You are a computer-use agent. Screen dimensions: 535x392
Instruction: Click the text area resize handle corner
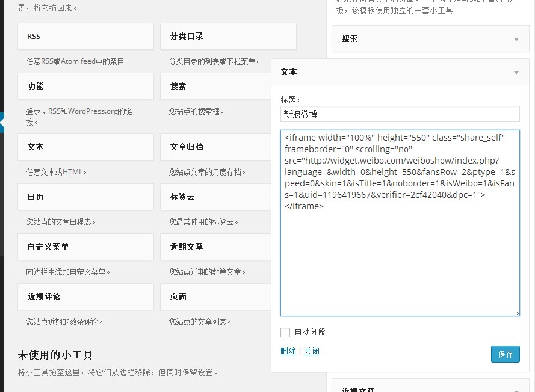(x=516, y=313)
